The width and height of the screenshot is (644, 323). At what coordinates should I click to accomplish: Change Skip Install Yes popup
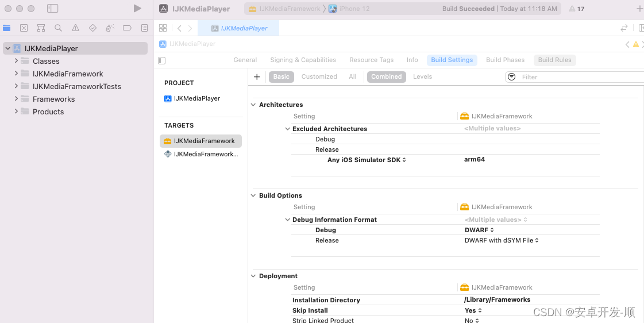[473, 311]
